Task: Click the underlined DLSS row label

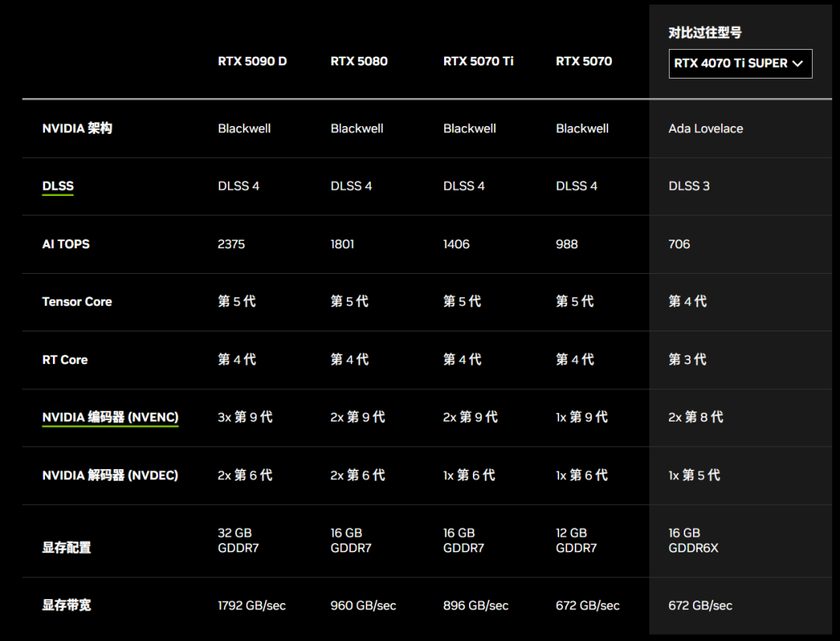Action: (x=58, y=186)
